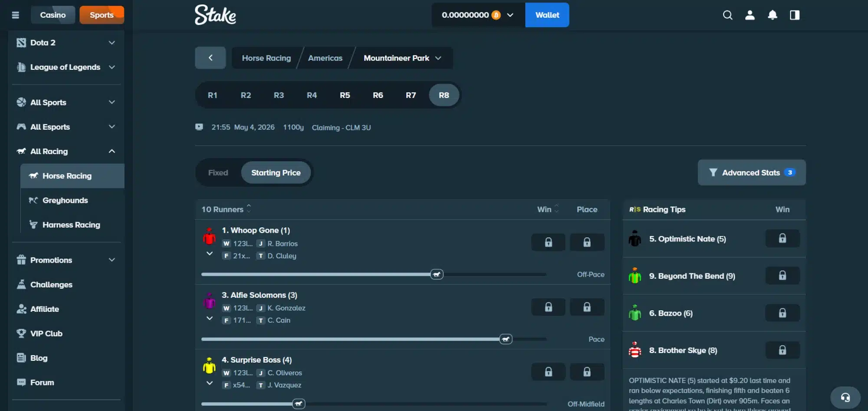
Task: Click the Surprise Boss Off-Midfield position marker
Action: [x=299, y=404]
